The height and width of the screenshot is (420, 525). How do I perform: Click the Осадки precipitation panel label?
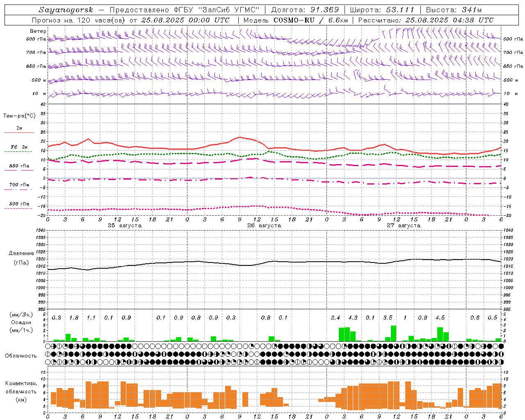pos(21,322)
